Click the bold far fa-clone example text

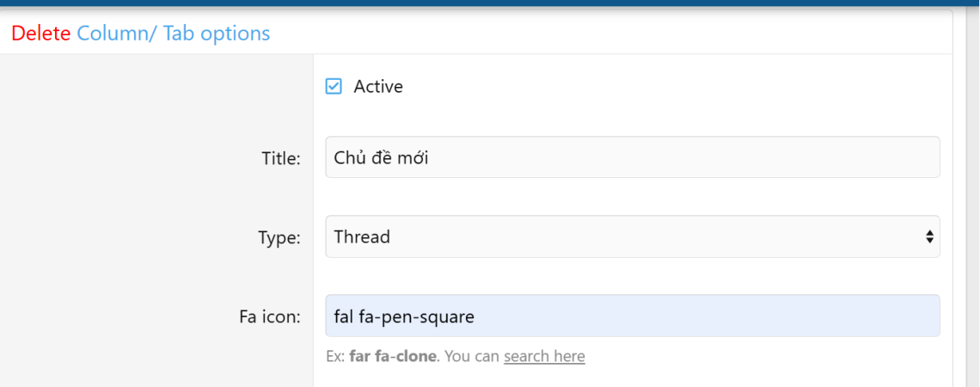(x=393, y=356)
